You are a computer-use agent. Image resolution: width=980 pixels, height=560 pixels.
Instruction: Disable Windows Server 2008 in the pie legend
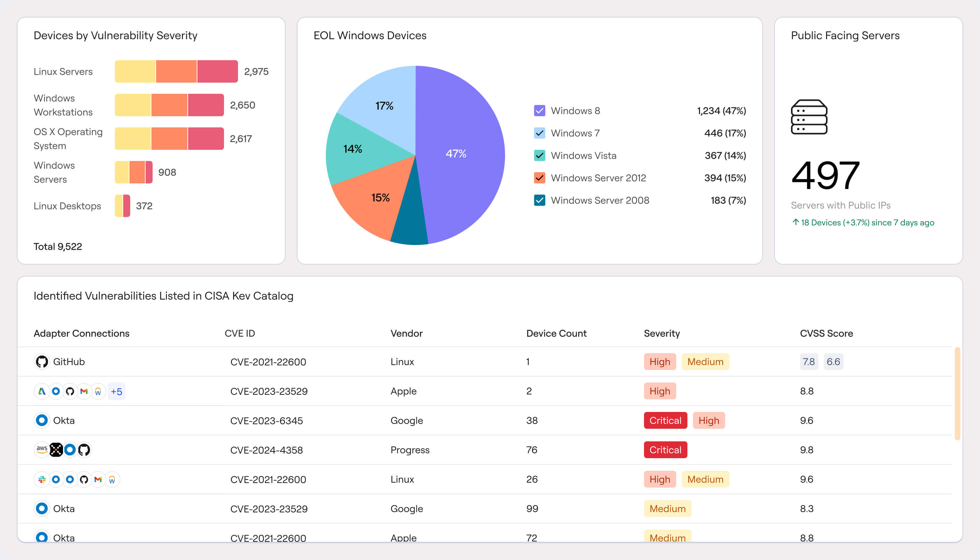(539, 201)
